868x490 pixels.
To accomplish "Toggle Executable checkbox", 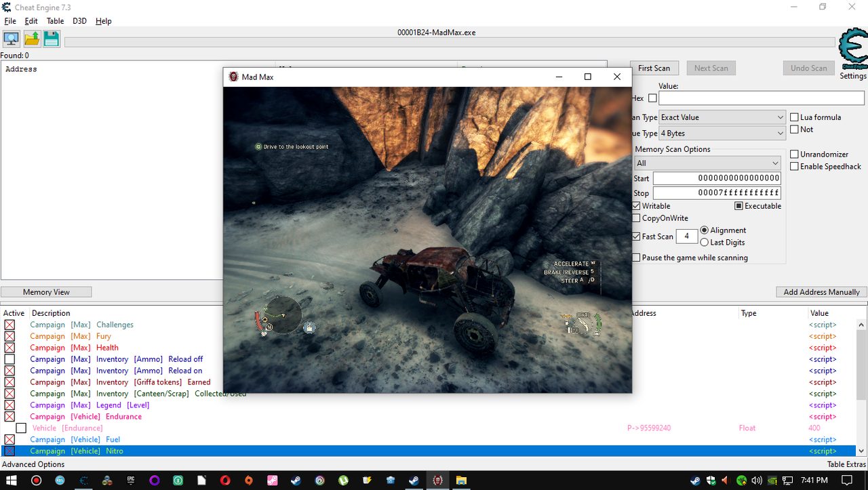I will coord(738,206).
